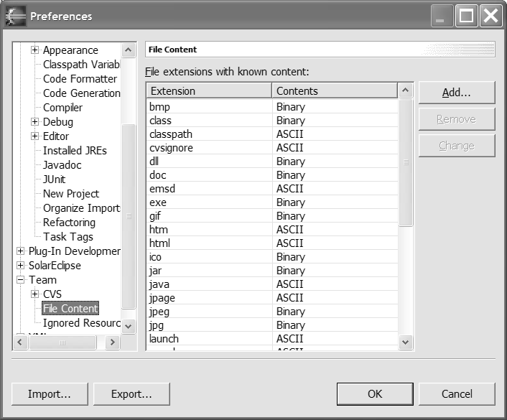Select Installed JREs in preferences tree
The image size is (507, 420).
pos(75,151)
